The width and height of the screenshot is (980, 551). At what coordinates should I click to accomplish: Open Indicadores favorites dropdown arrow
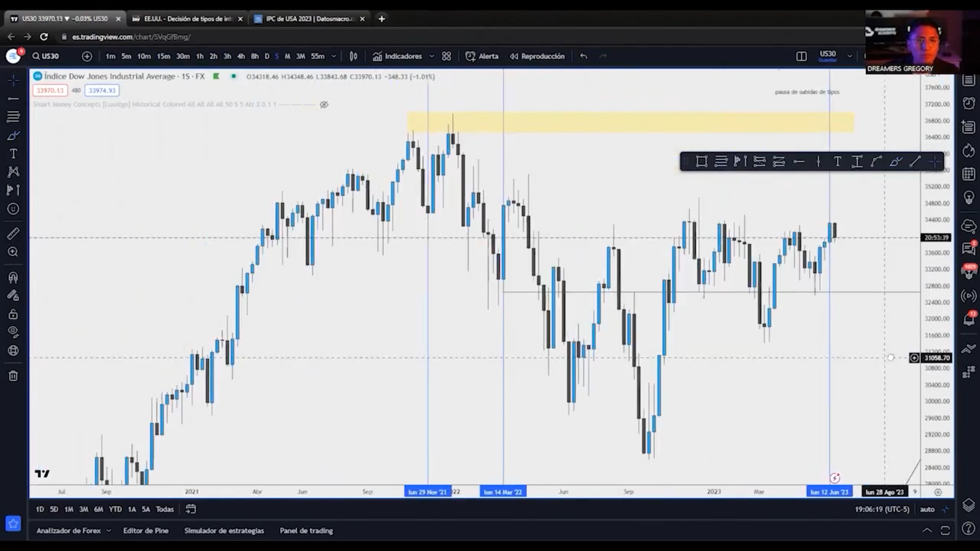coord(431,56)
